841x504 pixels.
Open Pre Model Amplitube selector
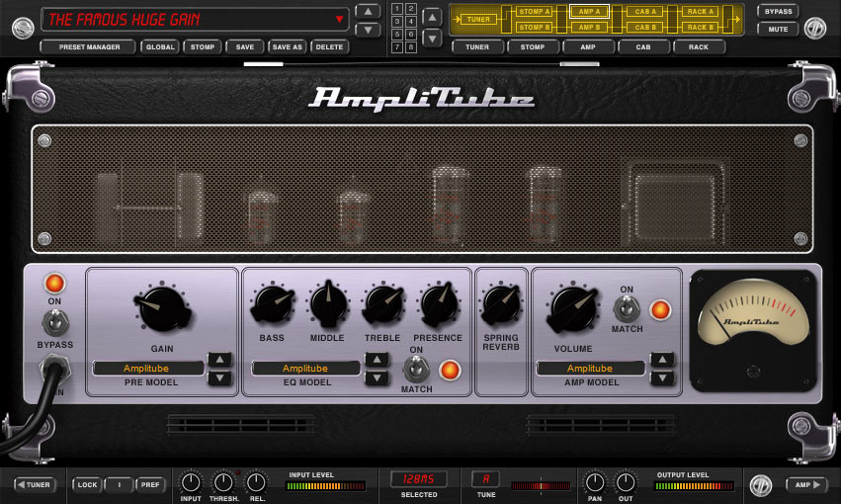pyautogui.click(x=148, y=368)
